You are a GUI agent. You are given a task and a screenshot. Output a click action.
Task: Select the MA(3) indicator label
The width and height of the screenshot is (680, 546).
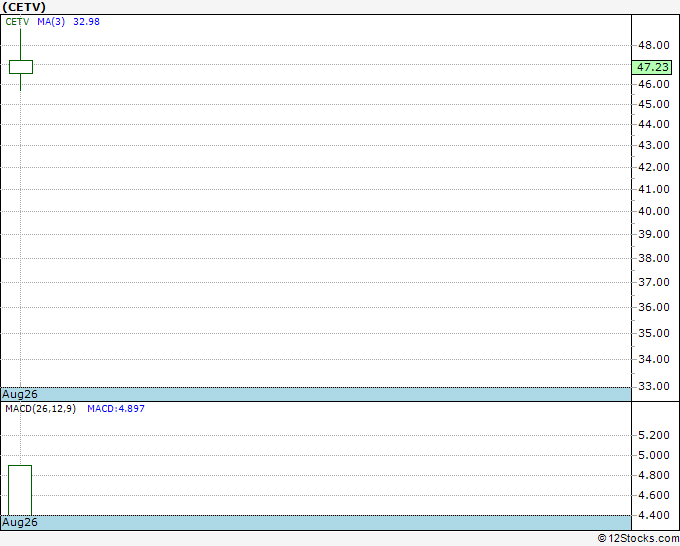tap(51, 22)
